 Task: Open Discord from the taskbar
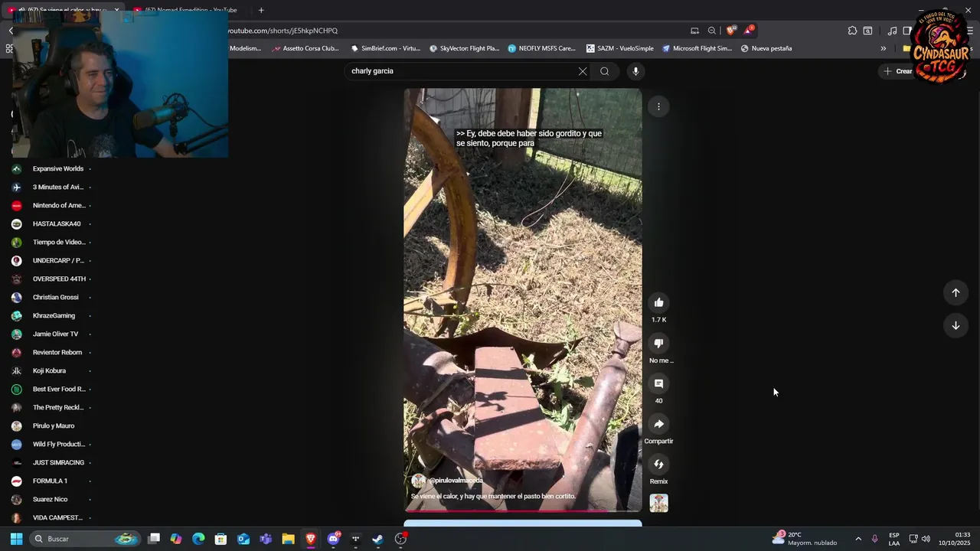pos(333,539)
